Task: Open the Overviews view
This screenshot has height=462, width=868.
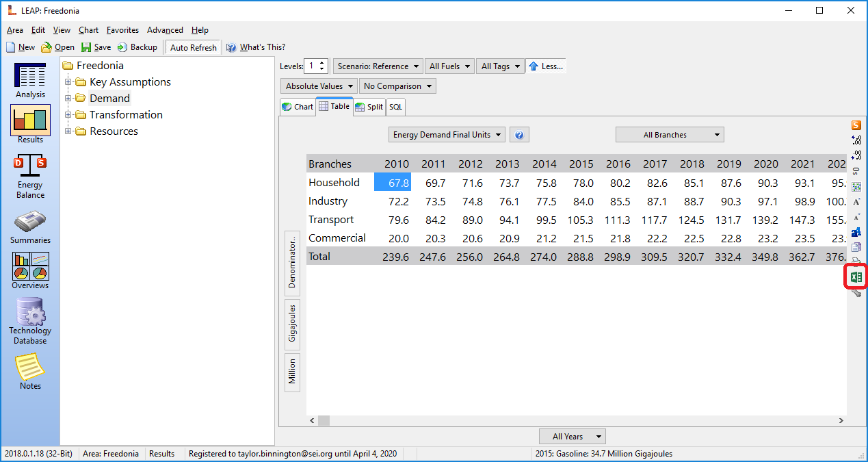Action: (30, 271)
